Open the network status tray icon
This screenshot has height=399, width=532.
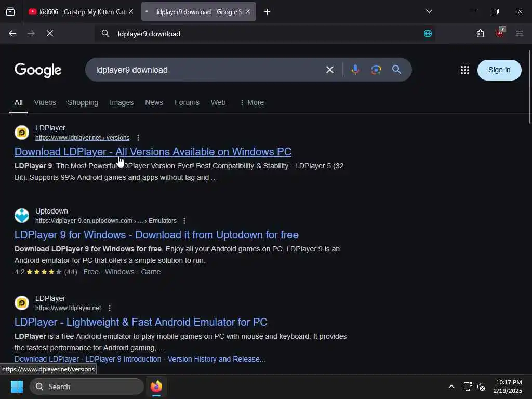click(x=468, y=387)
